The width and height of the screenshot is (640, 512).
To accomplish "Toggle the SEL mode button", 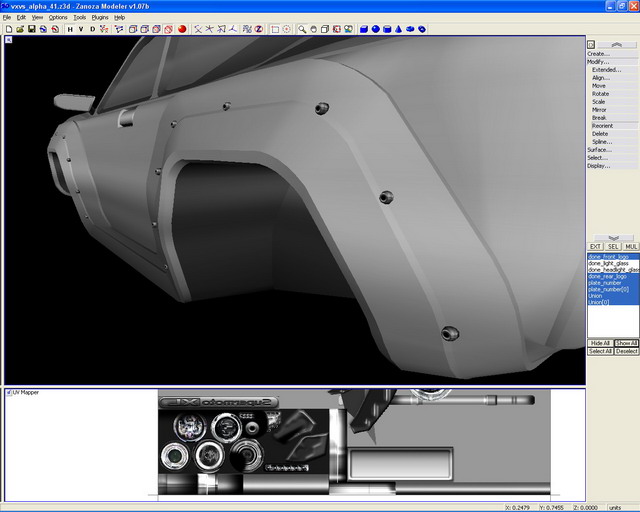I will (x=613, y=247).
